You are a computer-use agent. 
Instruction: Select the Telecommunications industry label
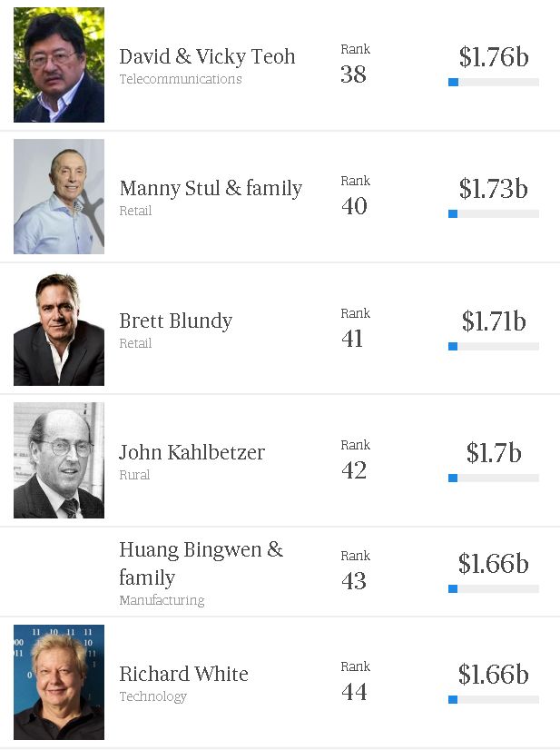pyautogui.click(x=181, y=79)
